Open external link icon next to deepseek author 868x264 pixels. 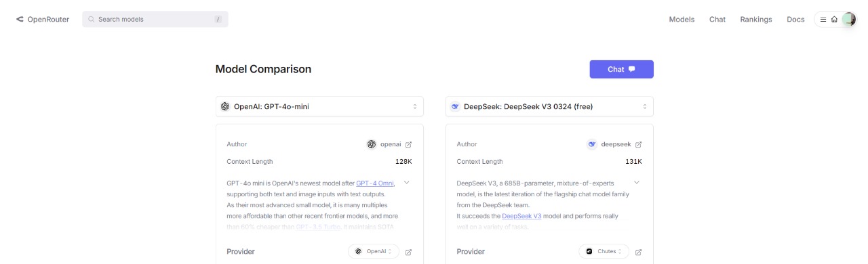(638, 144)
